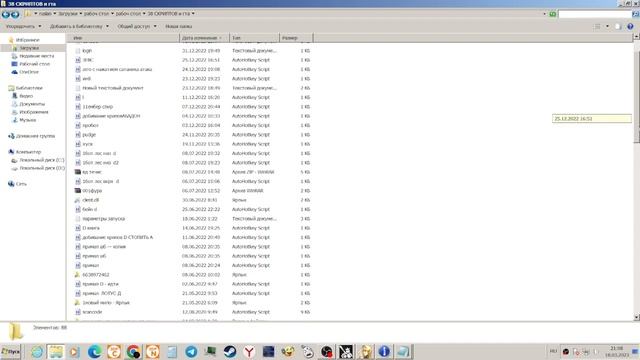This screenshot has height=360, width=640.
Task: Click the RU language indicator in tray
Action: click(x=553, y=351)
